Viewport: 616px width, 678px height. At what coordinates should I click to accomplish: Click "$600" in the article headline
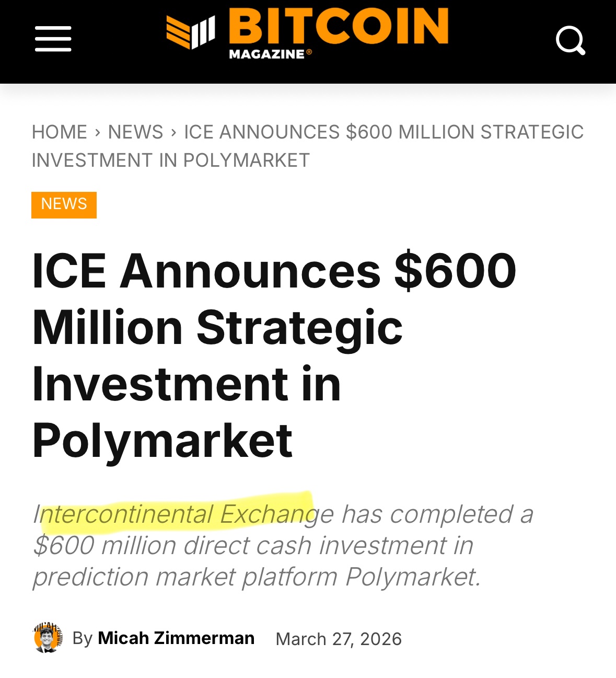coord(455,270)
